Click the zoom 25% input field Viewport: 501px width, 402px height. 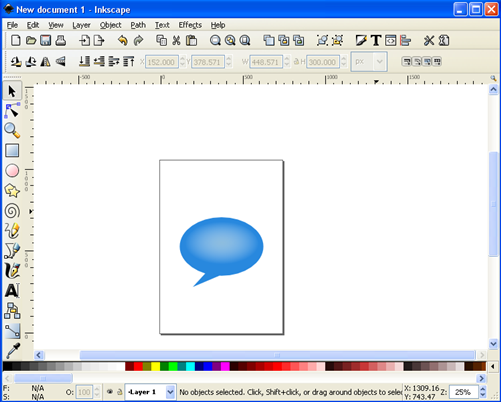[x=463, y=392]
